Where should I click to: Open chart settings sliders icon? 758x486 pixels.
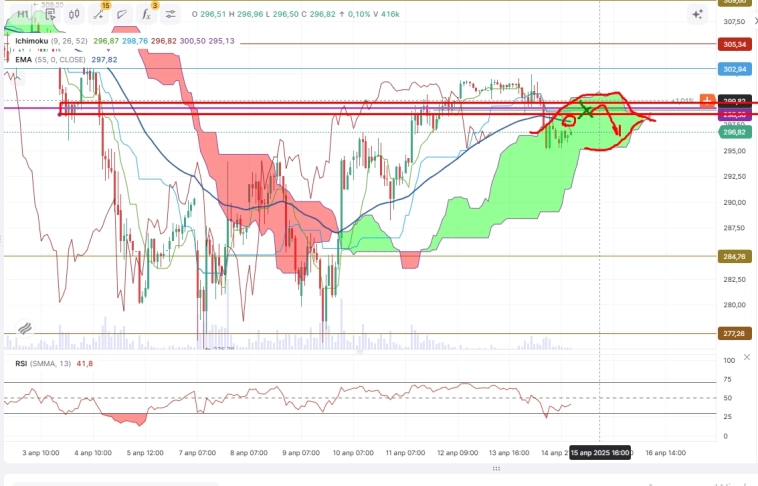[x=170, y=14]
